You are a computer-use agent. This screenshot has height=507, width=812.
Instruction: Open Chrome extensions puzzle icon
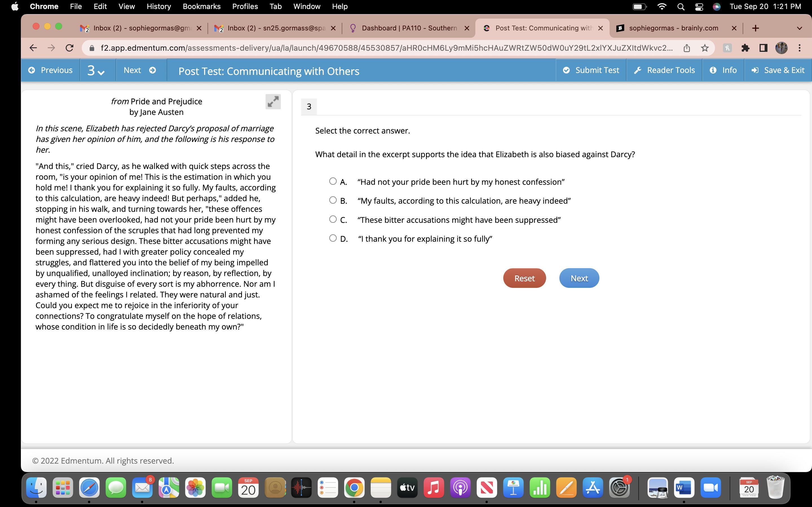[745, 48]
